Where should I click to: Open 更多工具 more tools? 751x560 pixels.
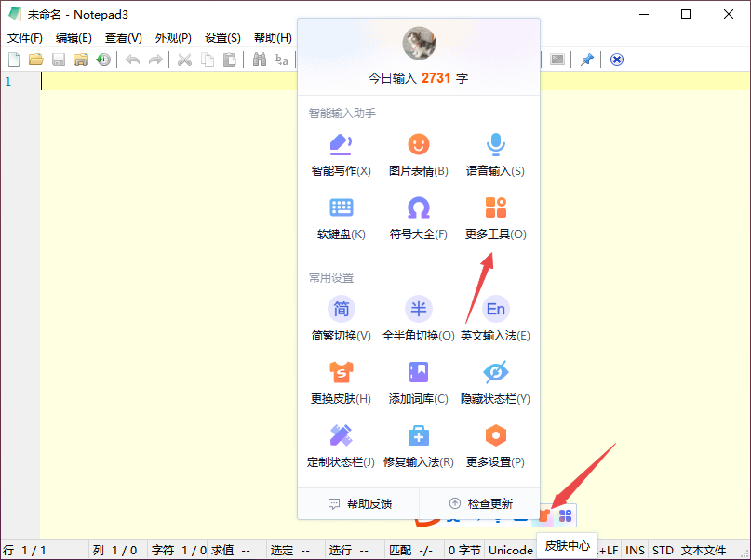495,219
